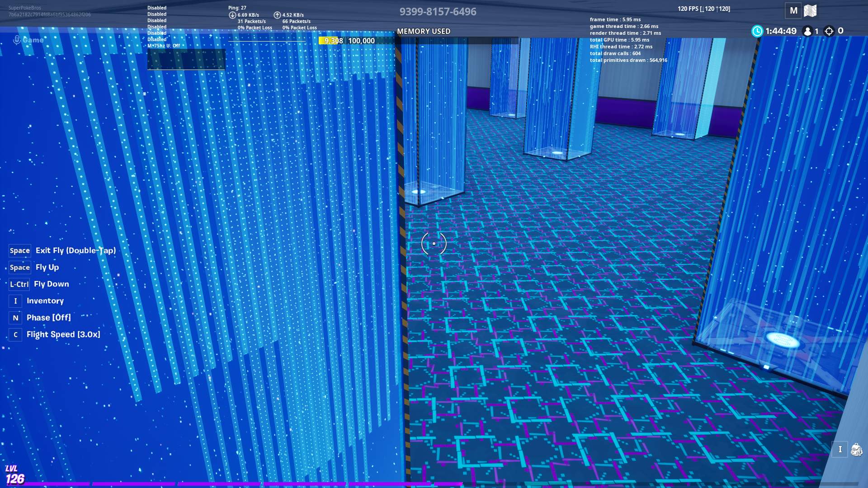The height and width of the screenshot is (488, 868).
Task: Click the island code 9399-8157-6496
Action: pos(438,12)
